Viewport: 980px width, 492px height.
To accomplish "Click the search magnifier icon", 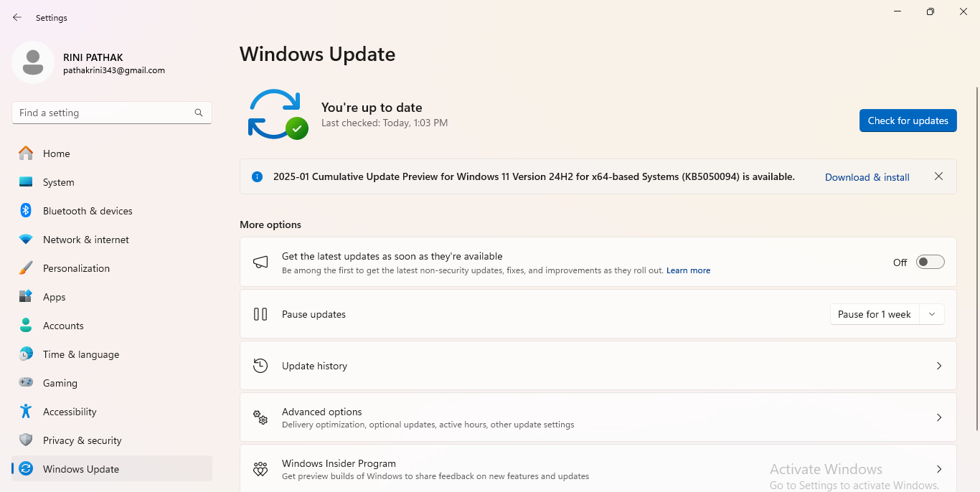I will [x=199, y=113].
